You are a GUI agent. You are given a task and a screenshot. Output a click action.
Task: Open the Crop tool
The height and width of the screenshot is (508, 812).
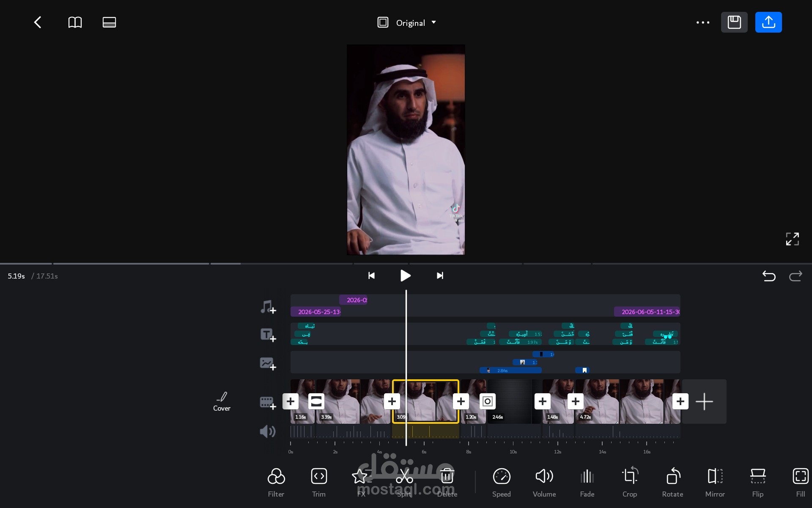(x=630, y=483)
